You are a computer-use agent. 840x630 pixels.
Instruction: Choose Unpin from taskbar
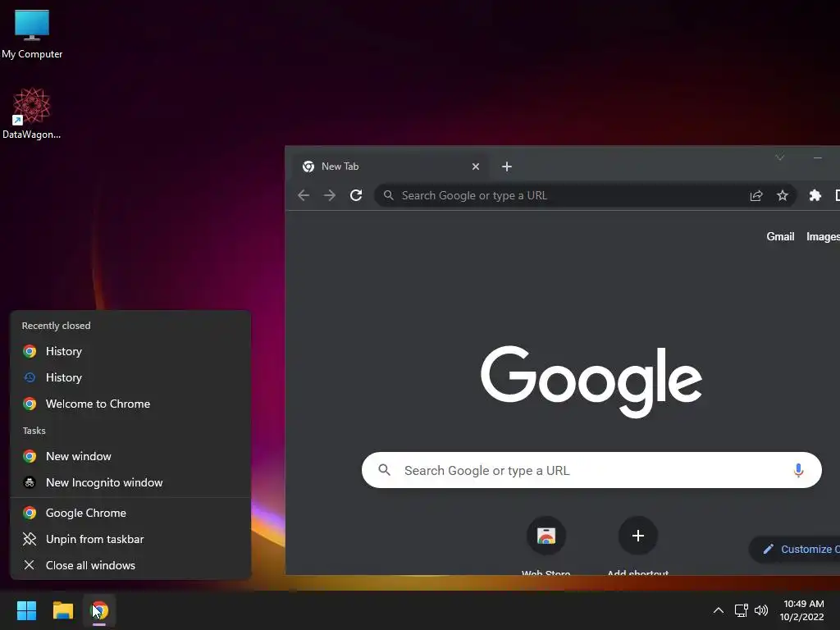130,540
